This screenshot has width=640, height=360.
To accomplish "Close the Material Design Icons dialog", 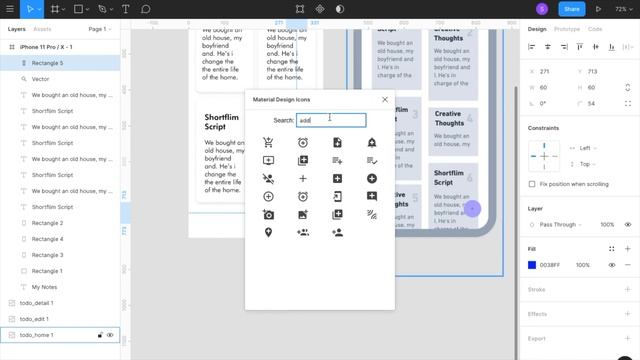I will (x=385, y=100).
